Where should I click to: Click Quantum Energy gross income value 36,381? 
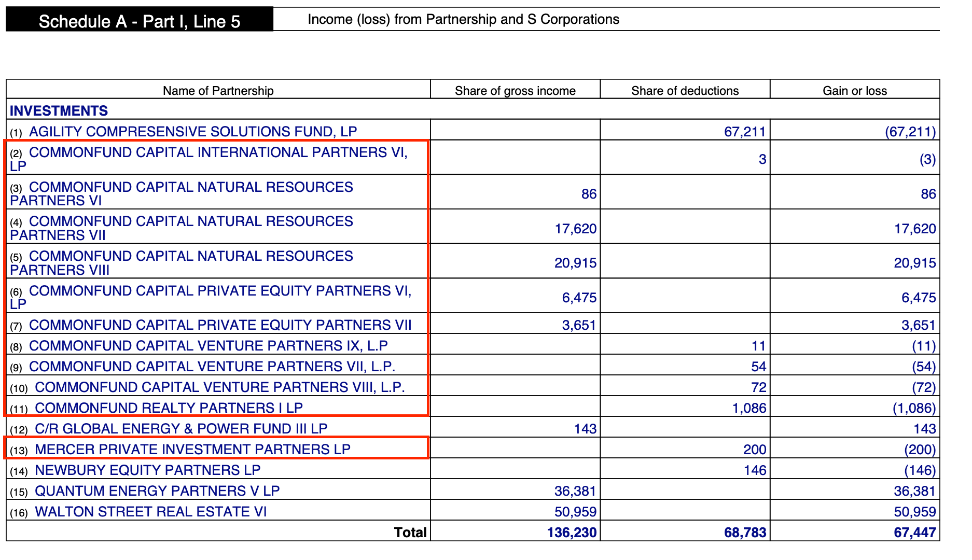576,491
